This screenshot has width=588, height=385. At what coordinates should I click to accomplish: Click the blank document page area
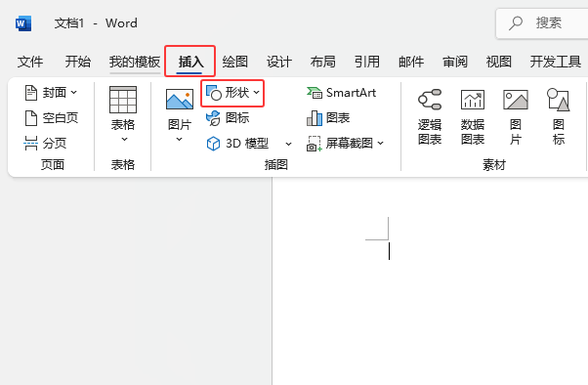430,281
